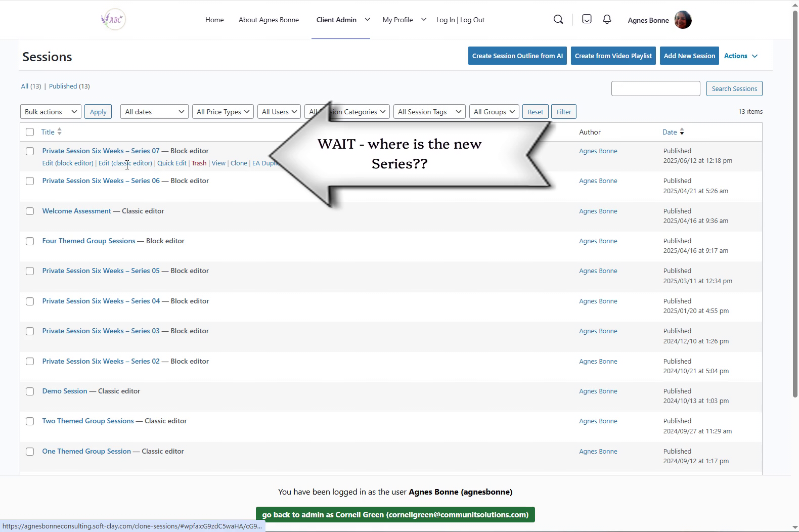Viewport: 799px width, 532px height.
Task: Click the Agnes Bonne profile avatar
Action: click(683, 20)
